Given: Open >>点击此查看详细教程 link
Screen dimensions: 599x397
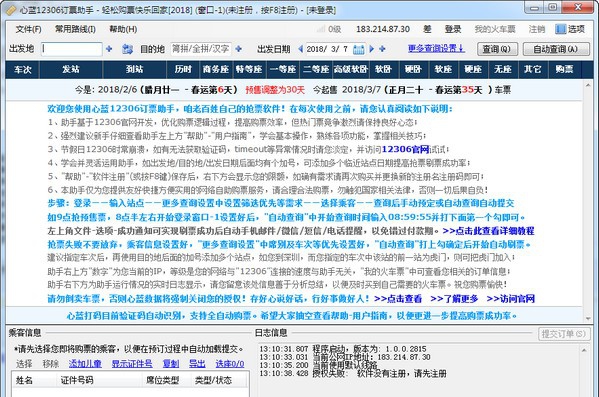Looking at the screenshot, I should [x=488, y=231].
